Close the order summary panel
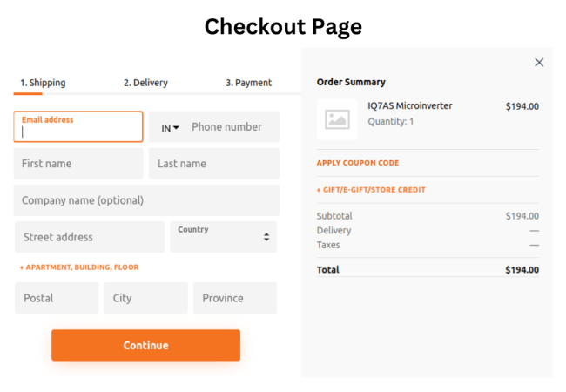Image resolution: width=566 pixels, height=392 pixels. [539, 62]
